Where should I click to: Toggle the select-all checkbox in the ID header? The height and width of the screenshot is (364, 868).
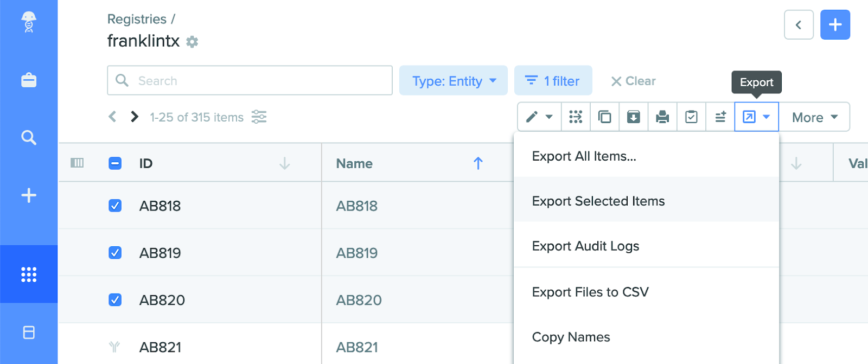pyautogui.click(x=115, y=163)
